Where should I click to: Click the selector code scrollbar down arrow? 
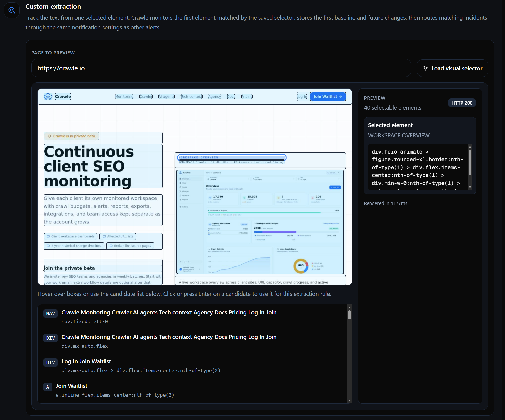tap(470, 187)
